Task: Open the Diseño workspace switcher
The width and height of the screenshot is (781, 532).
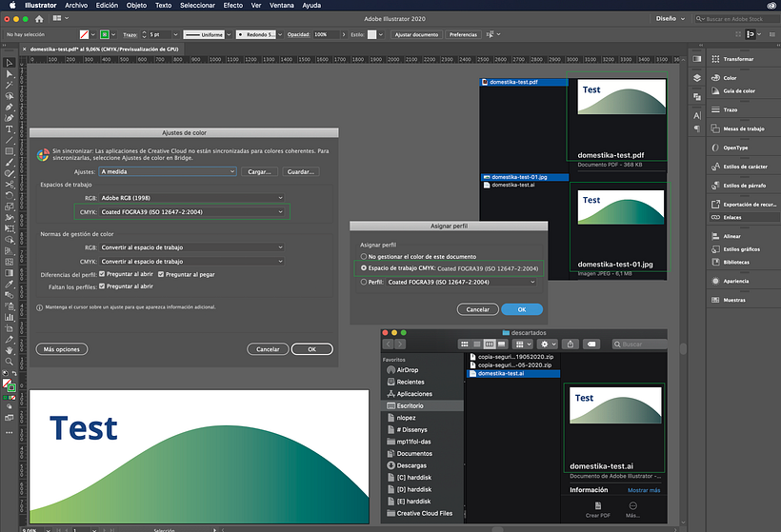Action: (670, 18)
